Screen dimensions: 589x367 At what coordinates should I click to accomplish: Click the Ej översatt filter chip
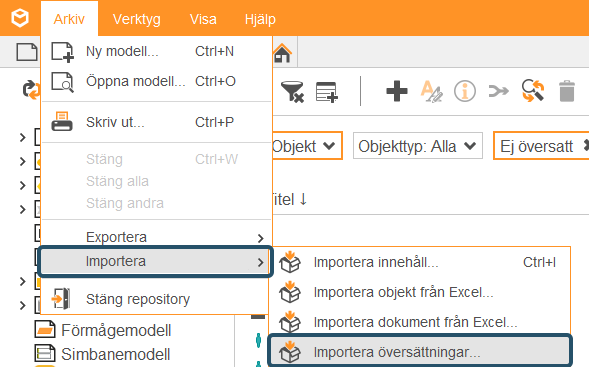541,146
